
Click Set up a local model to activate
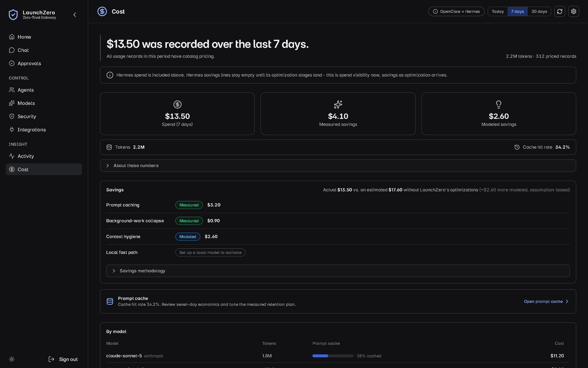click(x=210, y=252)
